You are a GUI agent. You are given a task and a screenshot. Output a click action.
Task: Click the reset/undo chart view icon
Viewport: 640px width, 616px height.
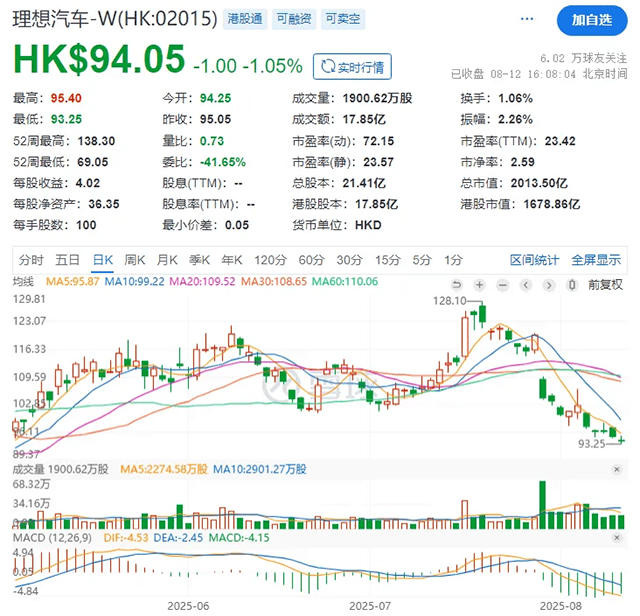coord(457,285)
